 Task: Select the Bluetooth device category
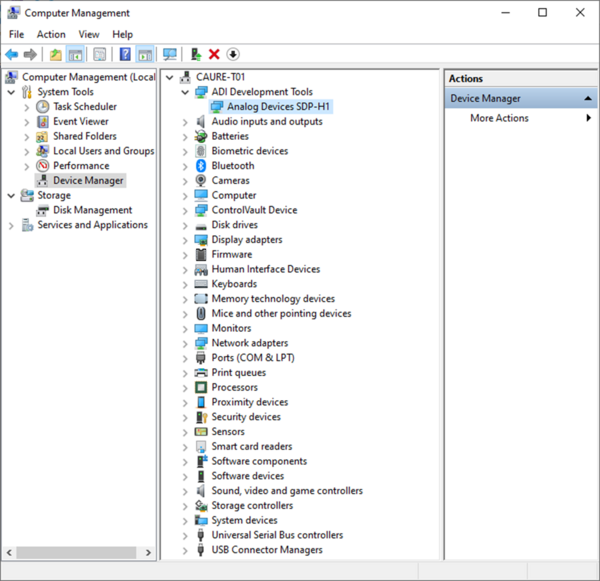click(232, 166)
